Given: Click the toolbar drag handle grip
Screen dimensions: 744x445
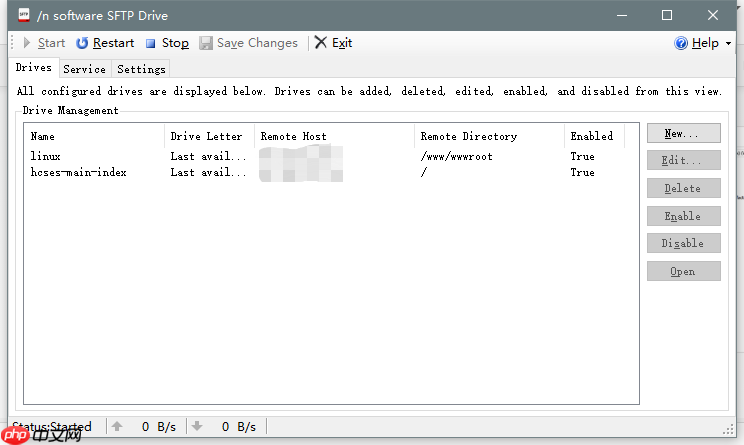Looking at the screenshot, I should (13, 43).
